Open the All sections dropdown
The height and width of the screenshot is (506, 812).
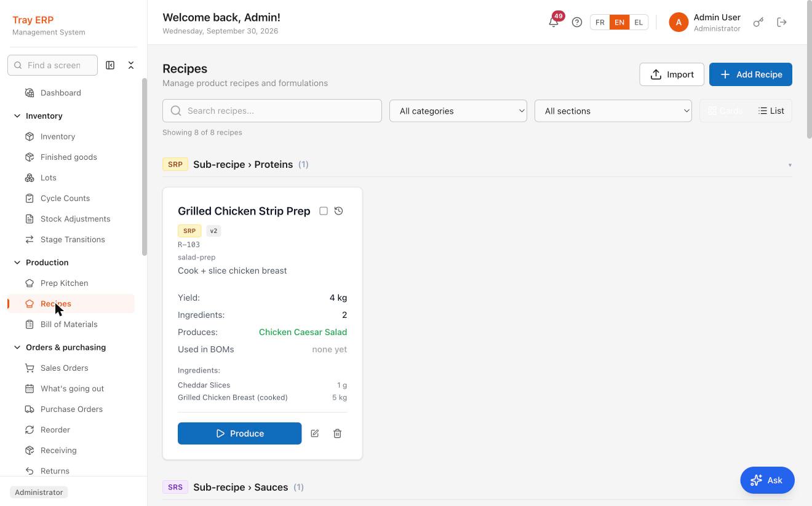click(x=613, y=111)
